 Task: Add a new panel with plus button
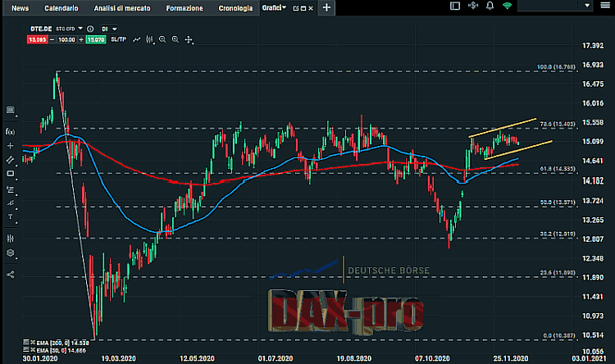point(326,7)
